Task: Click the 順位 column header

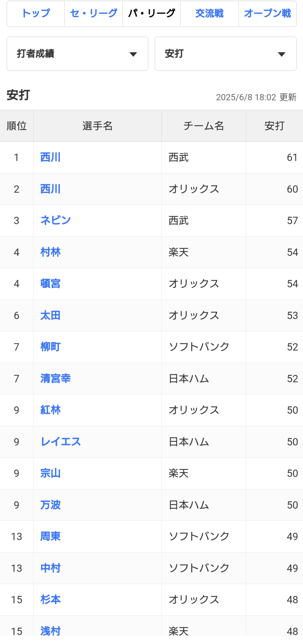Action: (x=17, y=126)
